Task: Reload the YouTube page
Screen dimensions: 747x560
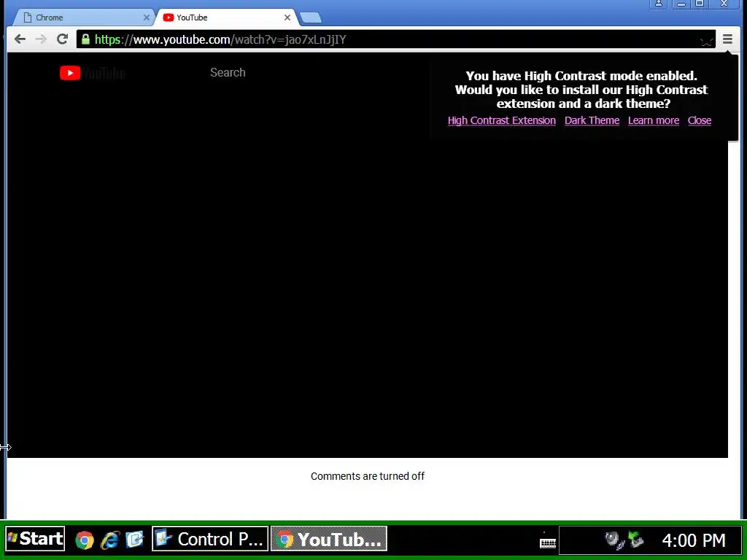Action: (62, 39)
